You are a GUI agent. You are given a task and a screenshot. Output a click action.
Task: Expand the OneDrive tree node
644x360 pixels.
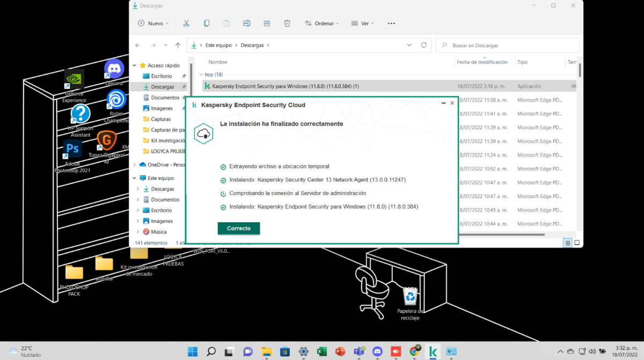click(135, 165)
